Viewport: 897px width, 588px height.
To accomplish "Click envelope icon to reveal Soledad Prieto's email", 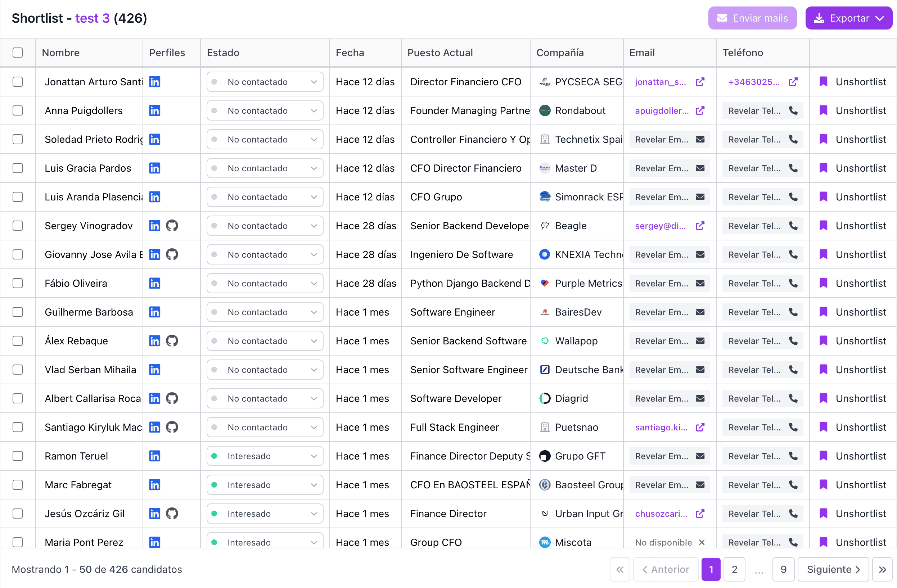I will (x=700, y=139).
